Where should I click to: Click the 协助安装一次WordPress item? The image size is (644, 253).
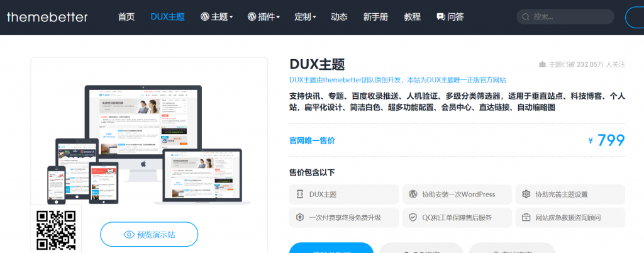point(457,194)
